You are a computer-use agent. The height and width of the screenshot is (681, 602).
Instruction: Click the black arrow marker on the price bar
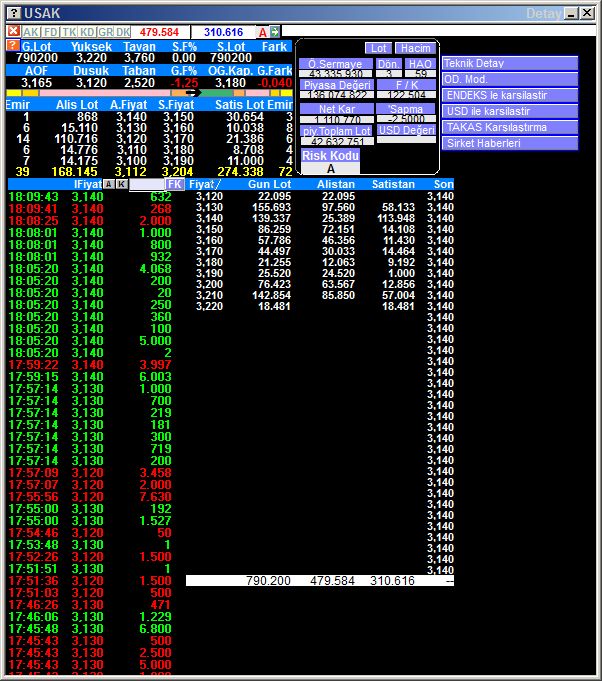tap(194, 93)
